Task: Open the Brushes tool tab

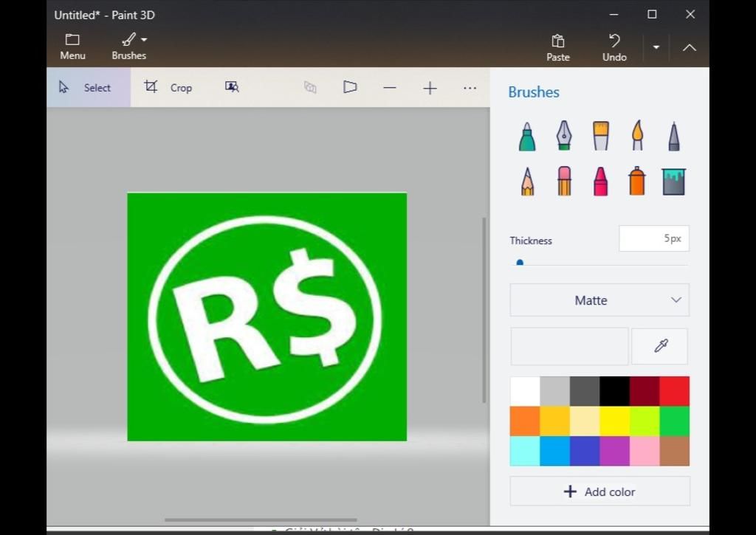Action: click(128, 46)
